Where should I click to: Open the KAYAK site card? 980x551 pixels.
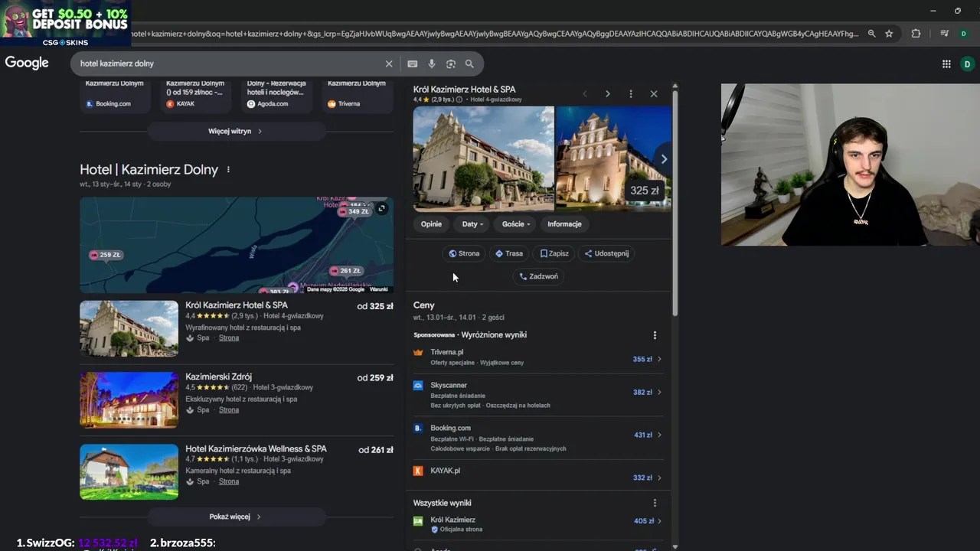tap(195, 96)
